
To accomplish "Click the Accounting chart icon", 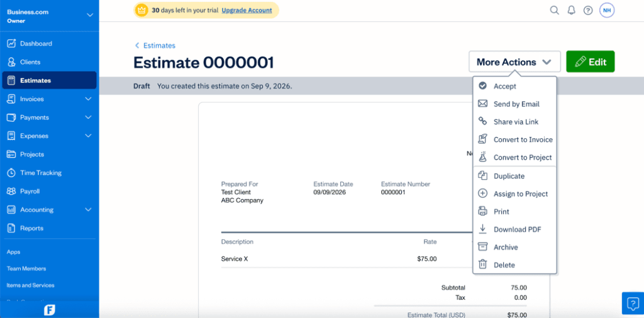I will 11,210.
